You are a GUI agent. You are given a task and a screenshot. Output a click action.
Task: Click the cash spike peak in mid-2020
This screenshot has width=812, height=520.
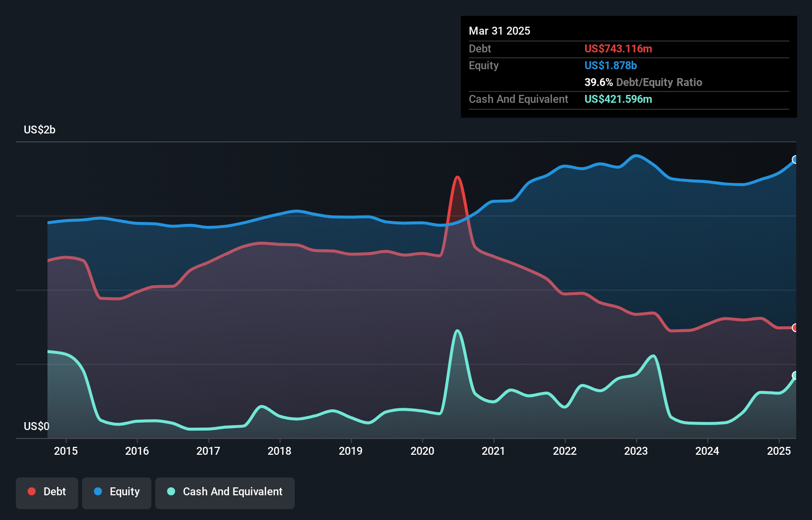click(457, 331)
